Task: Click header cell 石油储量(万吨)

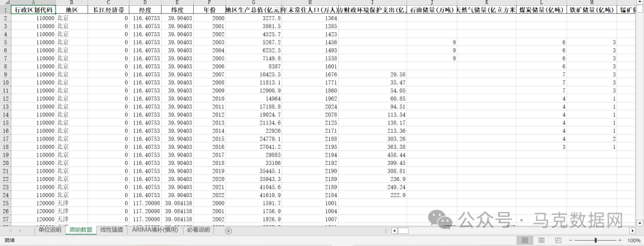Action: (x=432, y=10)
